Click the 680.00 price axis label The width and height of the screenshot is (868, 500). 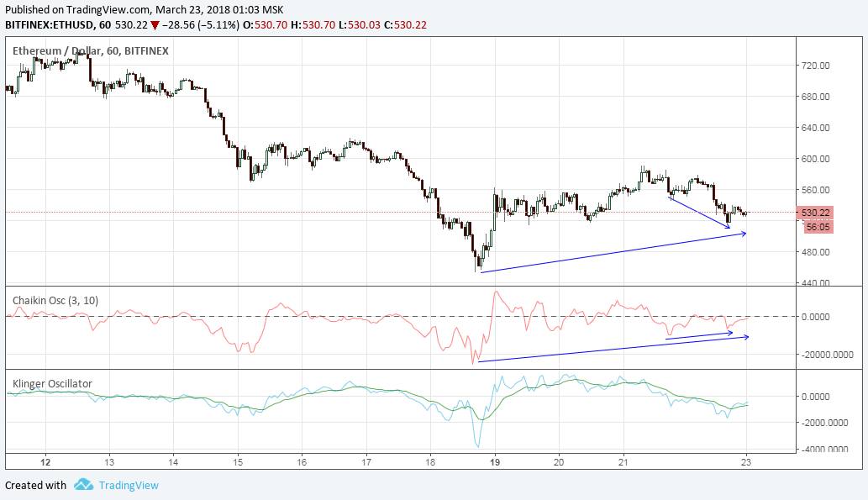pyautogui.click(x=815, y=97)
